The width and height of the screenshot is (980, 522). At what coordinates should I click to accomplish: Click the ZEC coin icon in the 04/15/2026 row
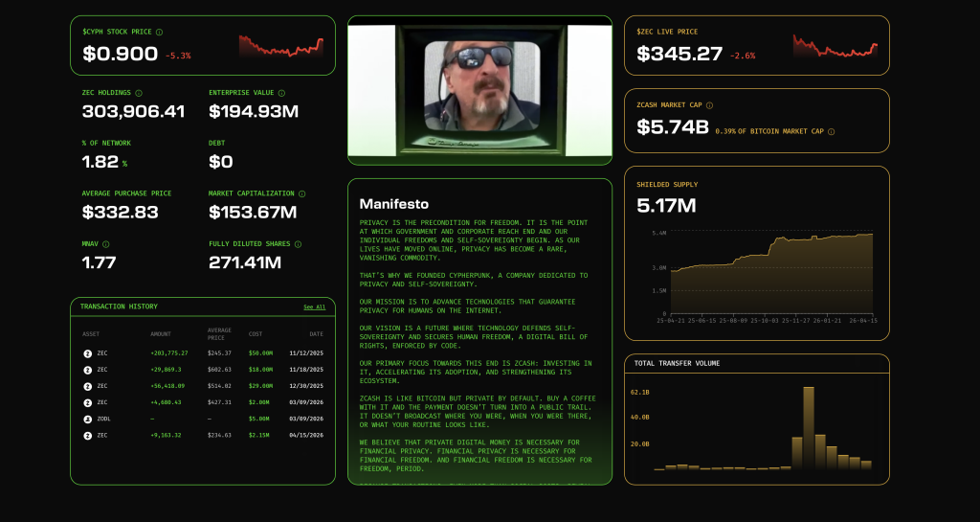pos(87,436)
